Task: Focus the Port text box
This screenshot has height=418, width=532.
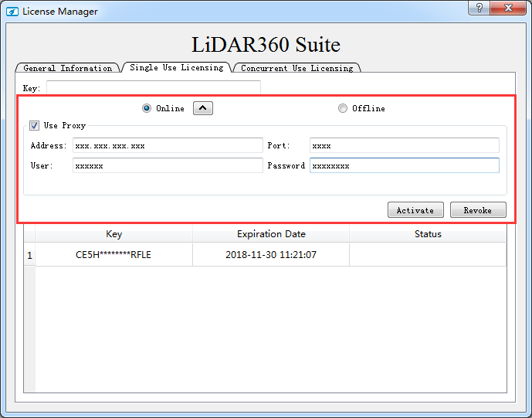Action: (x=404, y=145)
